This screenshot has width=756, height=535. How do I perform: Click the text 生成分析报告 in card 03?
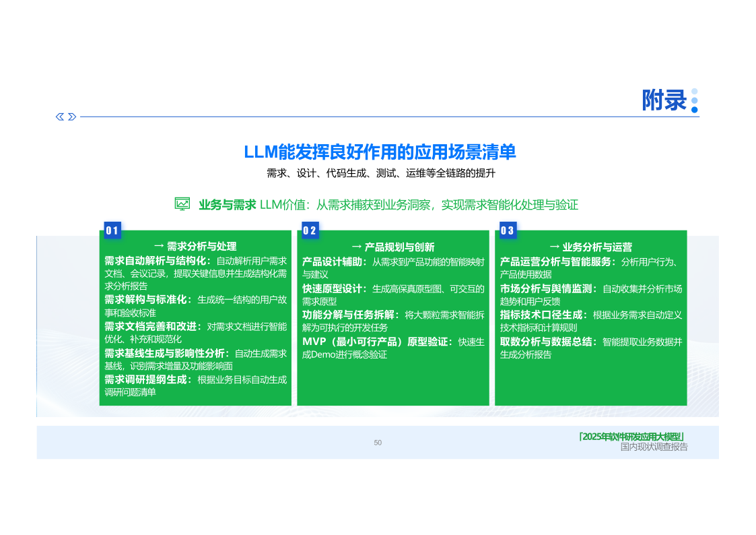(x=526, y=354)
